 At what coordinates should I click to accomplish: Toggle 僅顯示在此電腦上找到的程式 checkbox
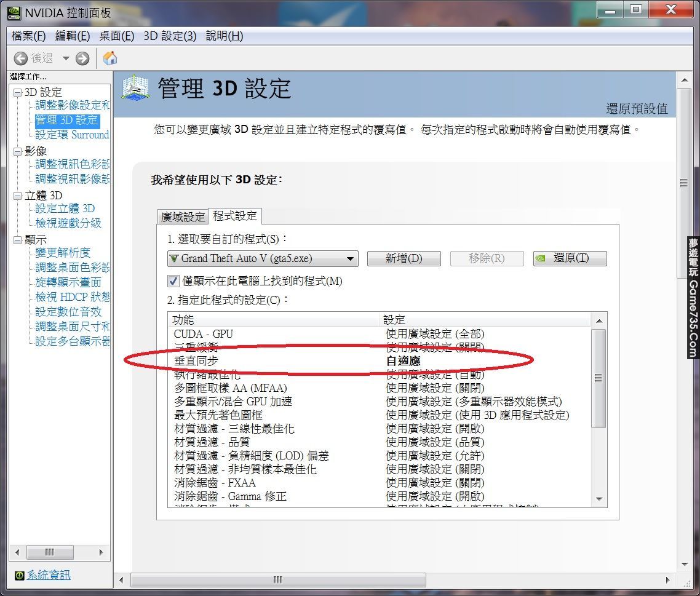[173, 281]
